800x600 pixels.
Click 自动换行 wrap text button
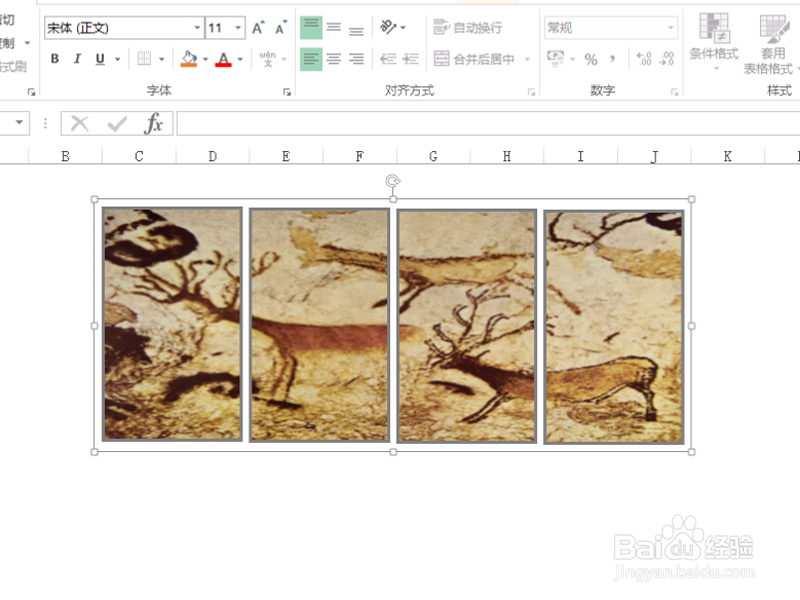[x=468, y=28]
